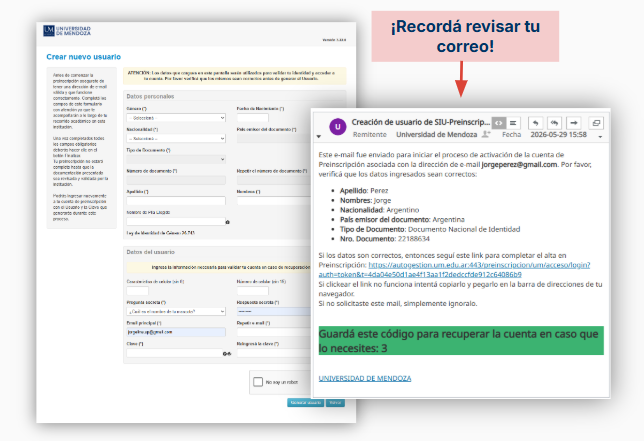Image resolution: width=644 pixels, height=441 pixels.
Task: Click the Apellido input field
Action: (176, 201)
